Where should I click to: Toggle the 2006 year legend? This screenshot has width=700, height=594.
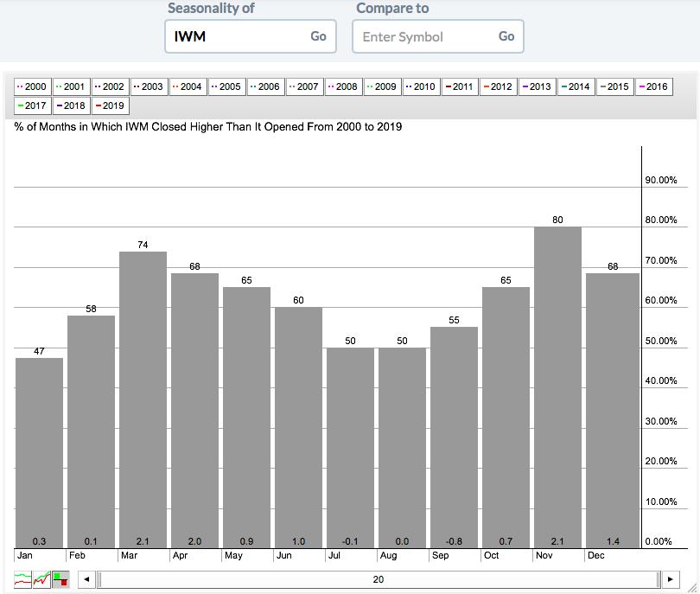(x=265, y=86)
